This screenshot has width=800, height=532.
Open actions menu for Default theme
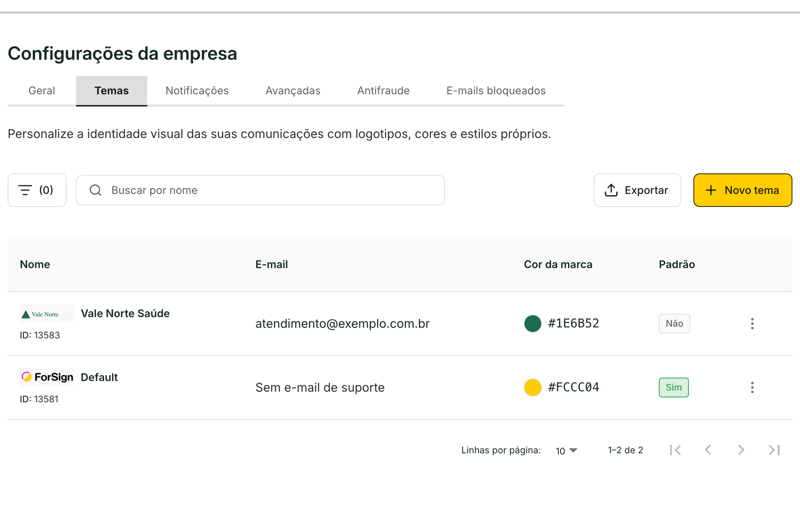click(752, 387)
